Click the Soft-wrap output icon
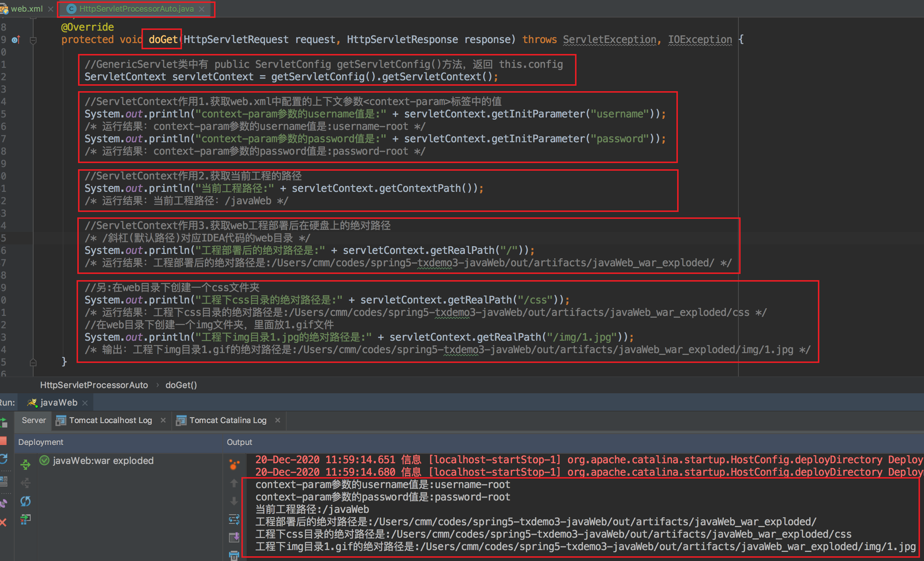924x561 pixels. pyautogui.click(x=234, y=519)
